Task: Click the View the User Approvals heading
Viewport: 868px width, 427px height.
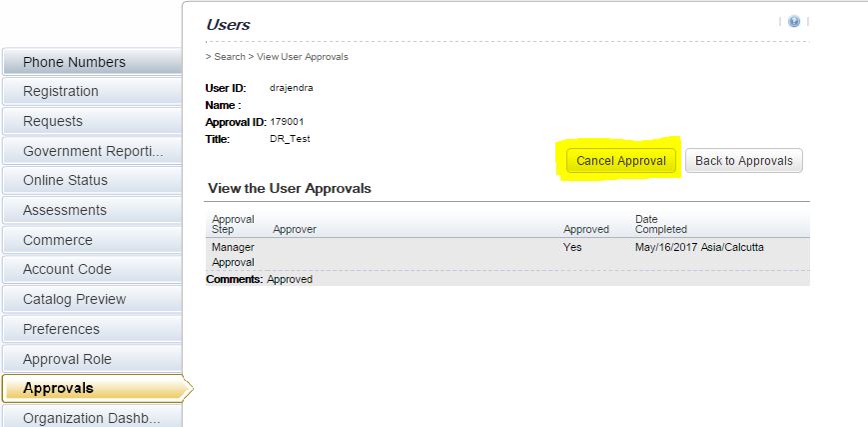Action: (290, 189)
